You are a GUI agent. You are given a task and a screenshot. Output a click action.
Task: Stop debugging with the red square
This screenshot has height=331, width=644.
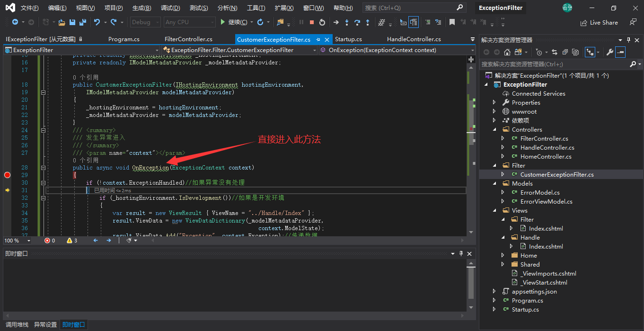(312, 22)
